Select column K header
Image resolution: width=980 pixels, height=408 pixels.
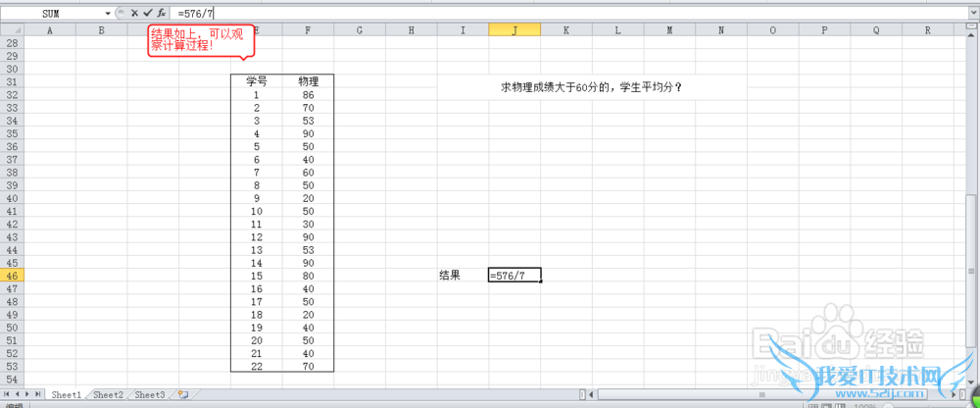(566, 30)
